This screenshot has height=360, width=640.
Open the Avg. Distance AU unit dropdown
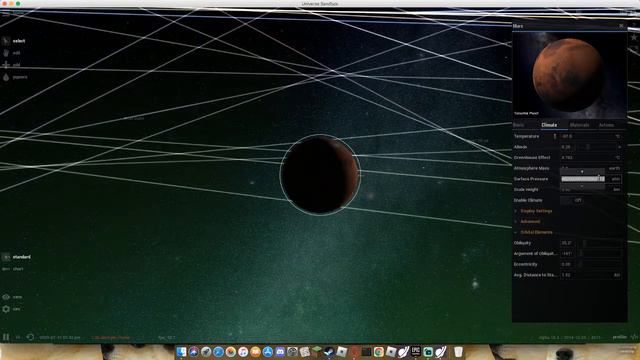pyautogui.click(x=617, y=275)
